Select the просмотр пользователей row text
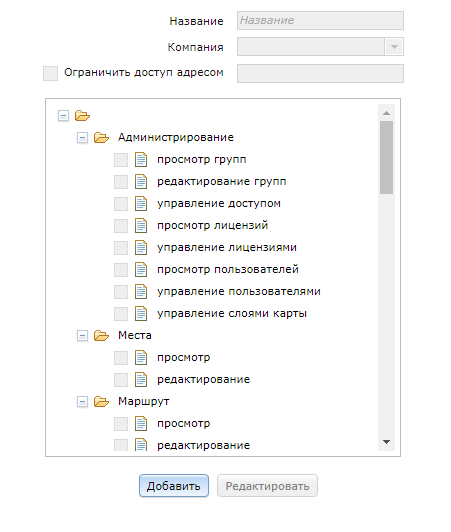This screenshot has height=532, width=451. (x=228, y=269)
